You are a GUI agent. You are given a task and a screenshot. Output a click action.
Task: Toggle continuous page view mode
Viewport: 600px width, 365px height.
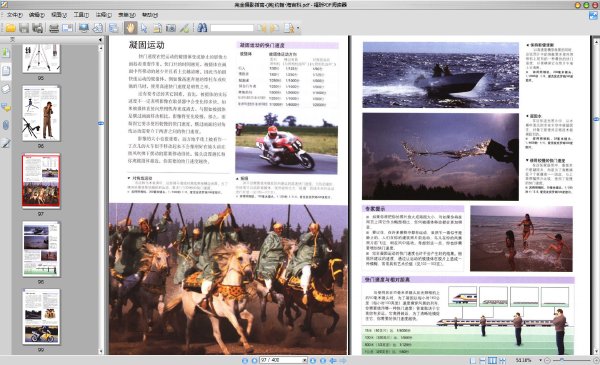(x=483, y=360)
